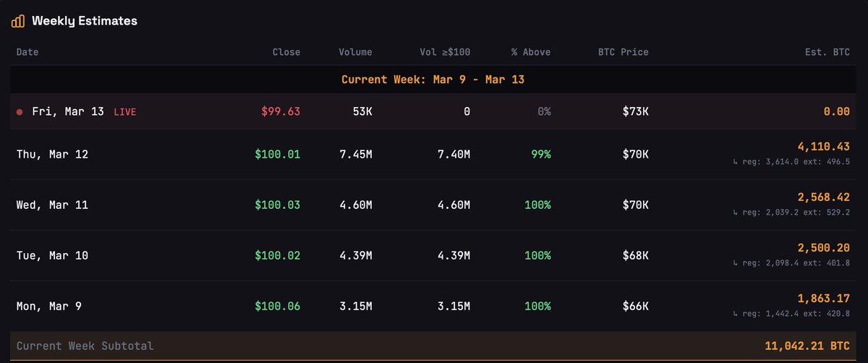
Task: Sort by the Date column header
Action: (x=27, y=52)
